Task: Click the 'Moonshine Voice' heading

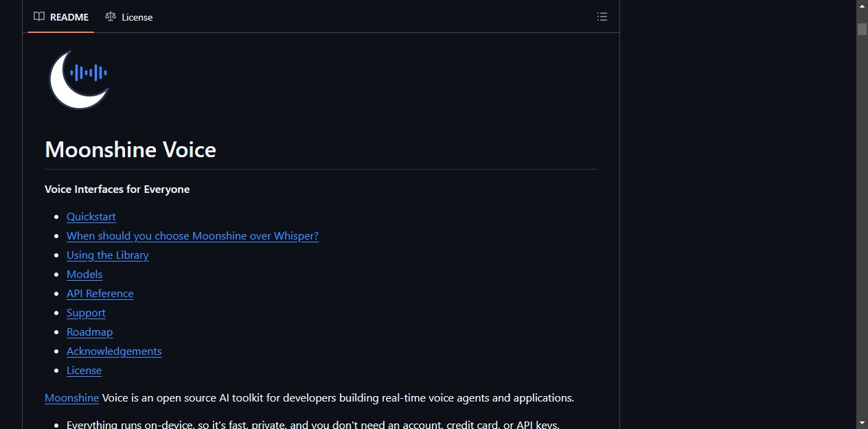Action: tap(130, 150)
